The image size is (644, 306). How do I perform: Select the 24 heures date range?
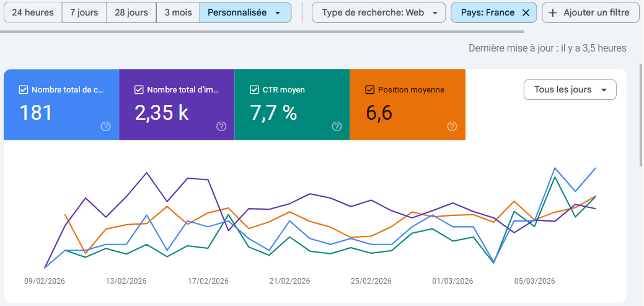tap(33, 12)
